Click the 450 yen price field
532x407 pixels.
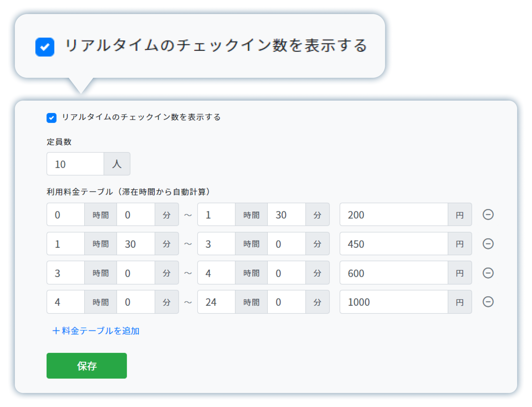394,244
